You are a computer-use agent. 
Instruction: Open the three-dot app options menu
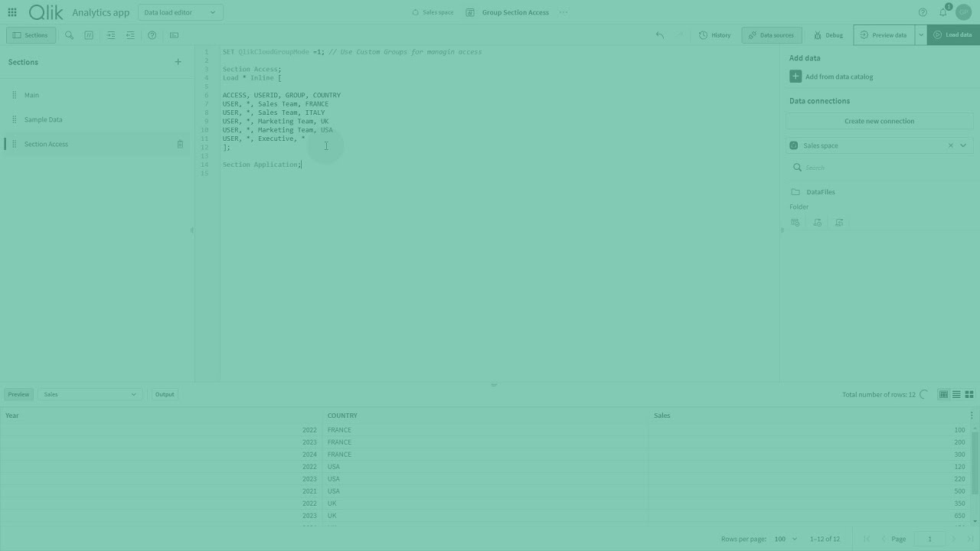coord(563,12)
